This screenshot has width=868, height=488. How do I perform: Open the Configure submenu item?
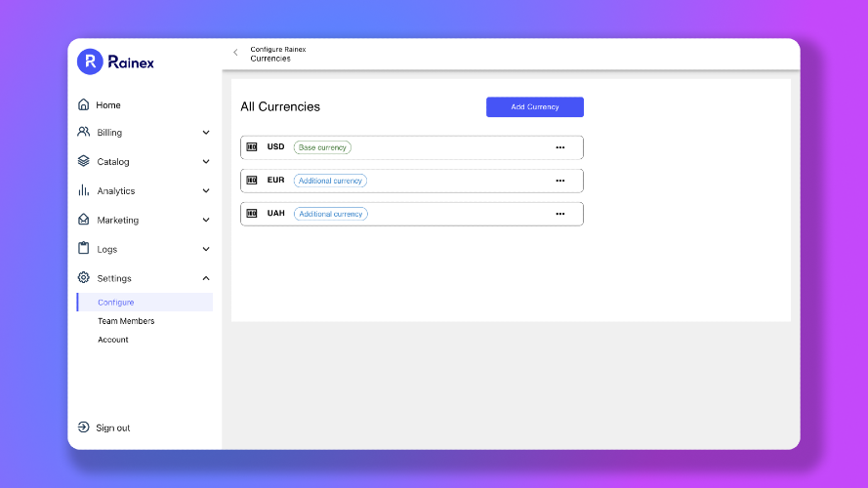coord(145,303)
